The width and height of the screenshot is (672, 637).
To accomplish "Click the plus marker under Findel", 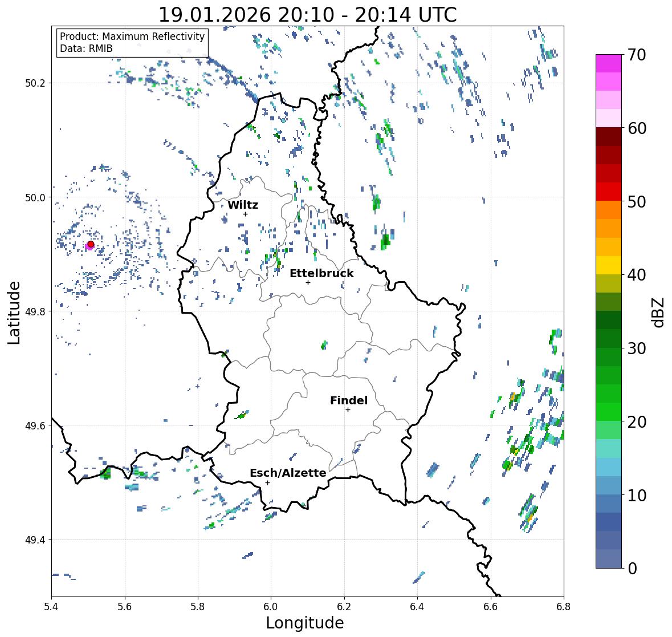I will (x=348, y=410).
